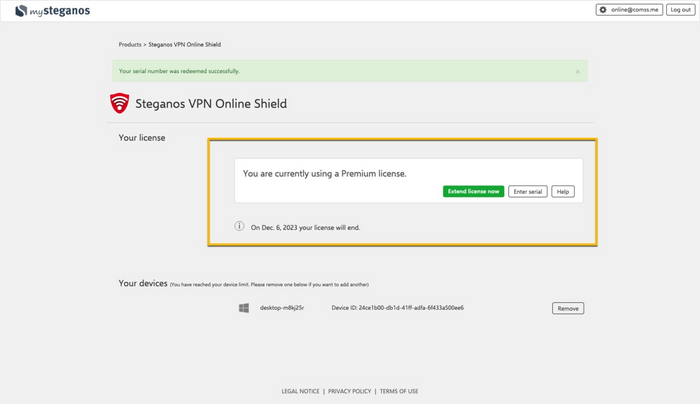
Task: Click the Steganos VPN Online Shield breadcrumb
Action: click(x=184, y=45)
